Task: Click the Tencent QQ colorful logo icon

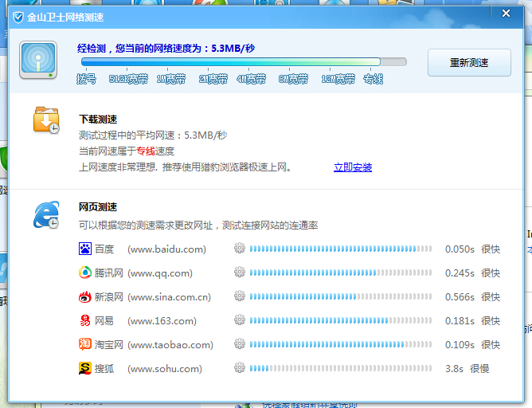Action: click(85, 273)
